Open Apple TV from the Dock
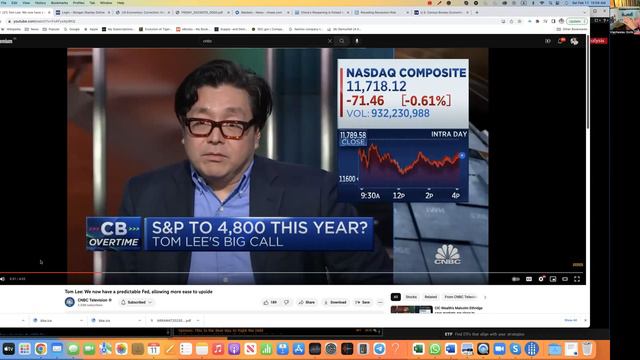Viewport: 640px width, 360px height. (9, 349)
